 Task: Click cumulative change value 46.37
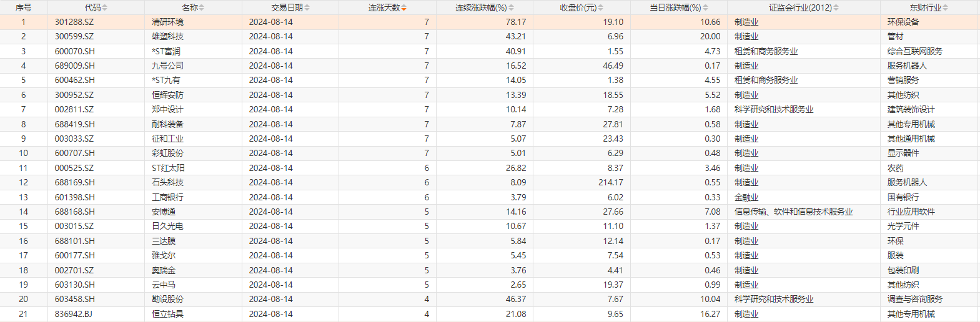point(516,299)
